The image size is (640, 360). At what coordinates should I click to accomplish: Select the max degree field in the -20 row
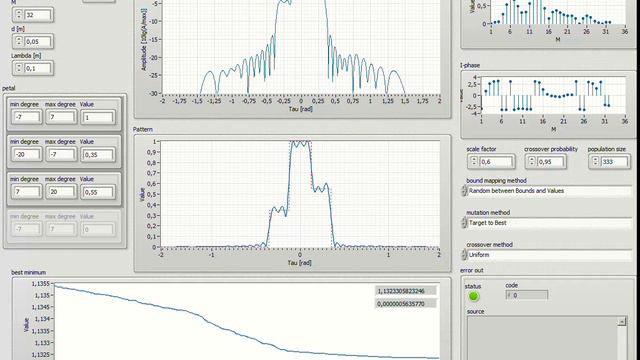pos(61,155)
